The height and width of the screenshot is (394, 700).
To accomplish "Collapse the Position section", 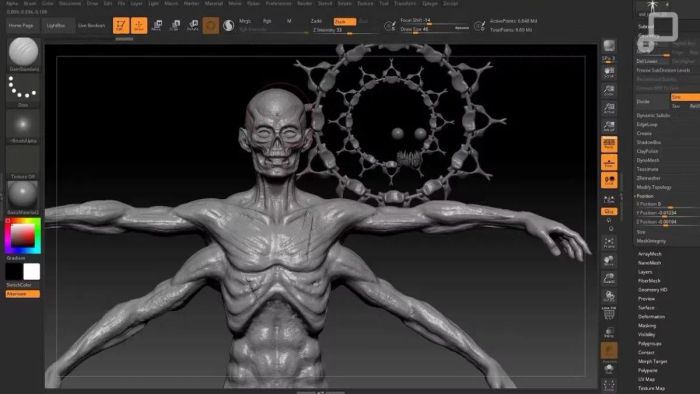I will pos(645,196).
